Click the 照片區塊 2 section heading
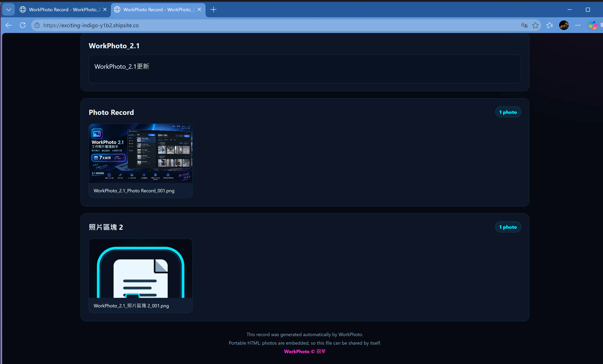Image resolution: width=603 pixels, height=364 pixels. click(x=106, y=227)
